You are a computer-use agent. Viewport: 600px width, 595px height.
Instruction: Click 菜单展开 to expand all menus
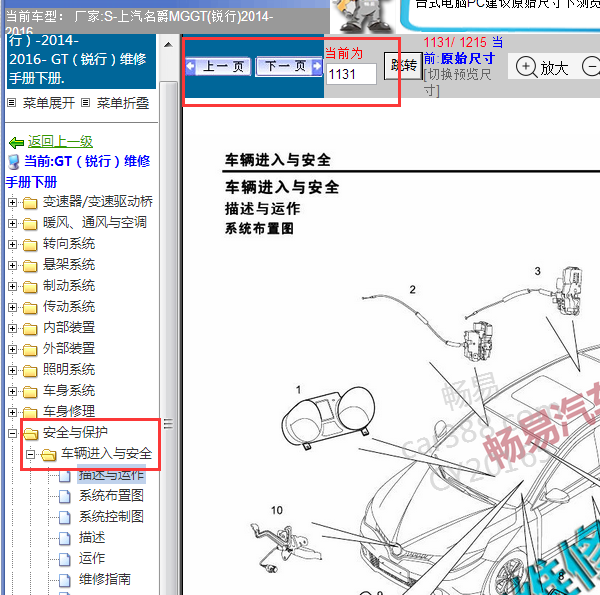(49, 103)
